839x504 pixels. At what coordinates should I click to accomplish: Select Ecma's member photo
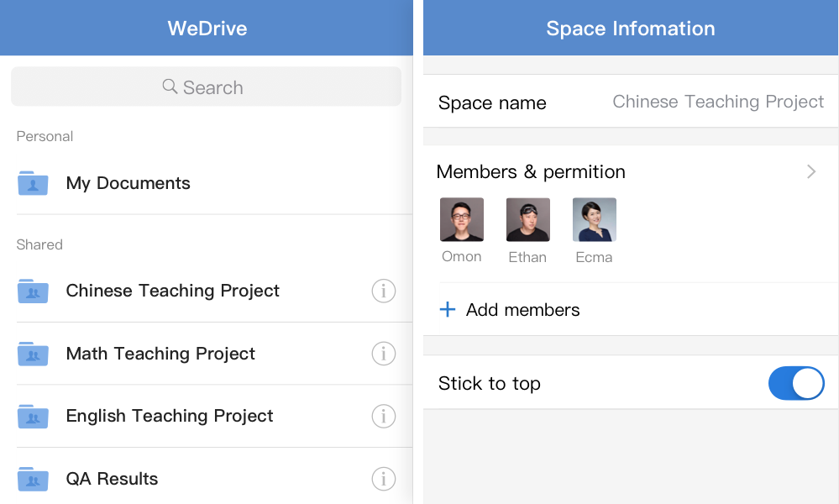(x=595, y=219)
